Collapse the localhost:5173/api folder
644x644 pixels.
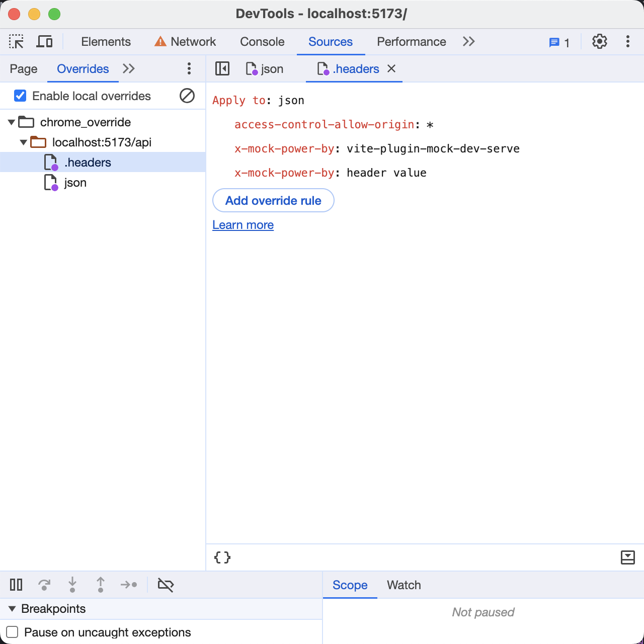pyautogui.click(x=23, y=142)
